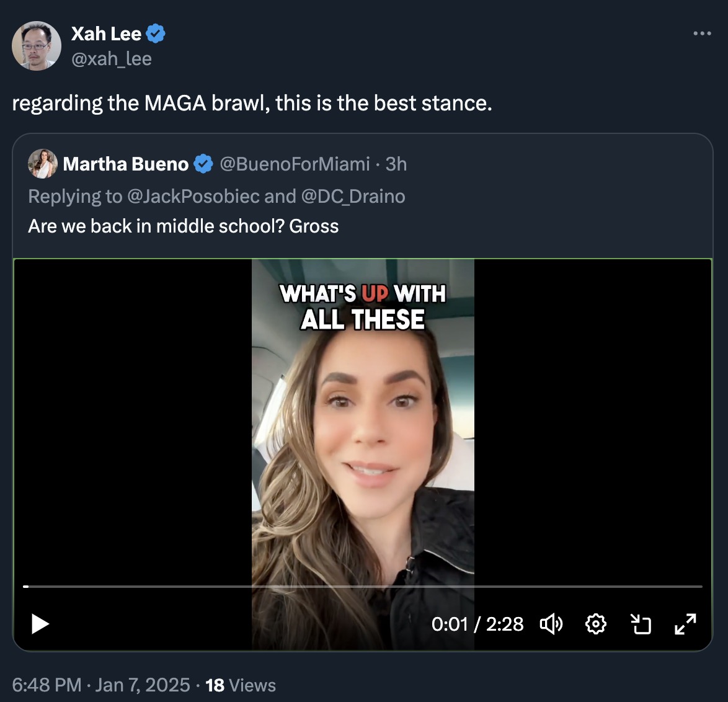Open the three-dot more options menu

702,33
